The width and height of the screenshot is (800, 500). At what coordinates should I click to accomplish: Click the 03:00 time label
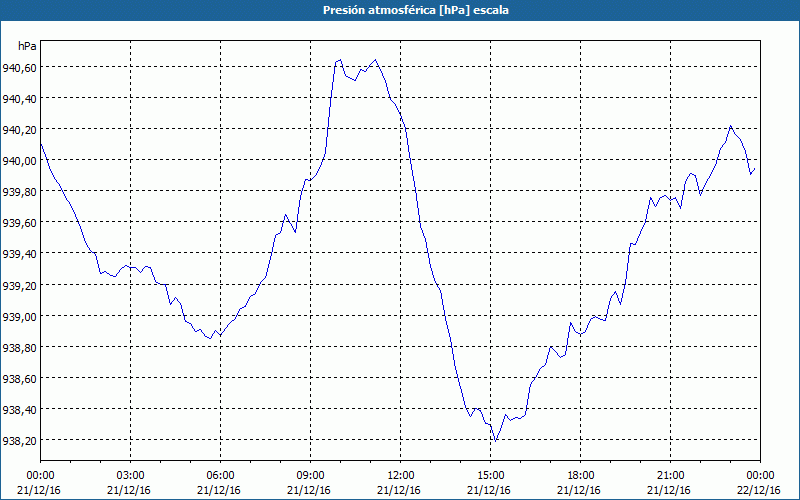point(131,476)
